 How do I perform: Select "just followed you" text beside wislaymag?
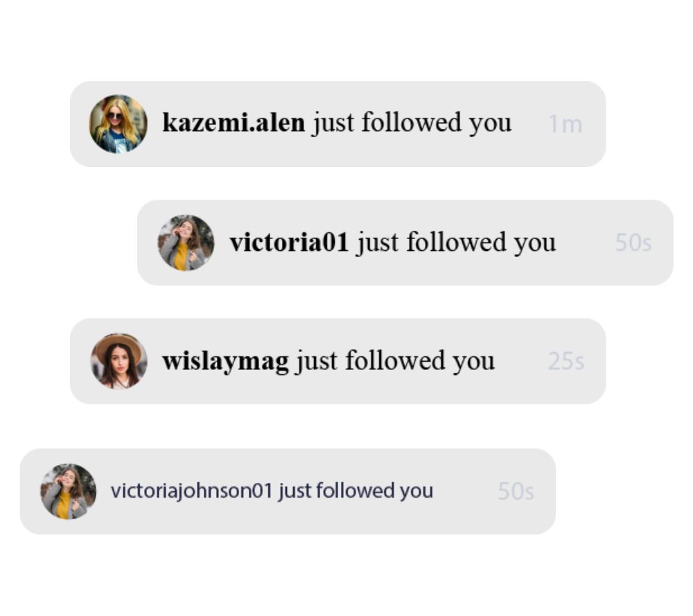click(x=395, y=362)
